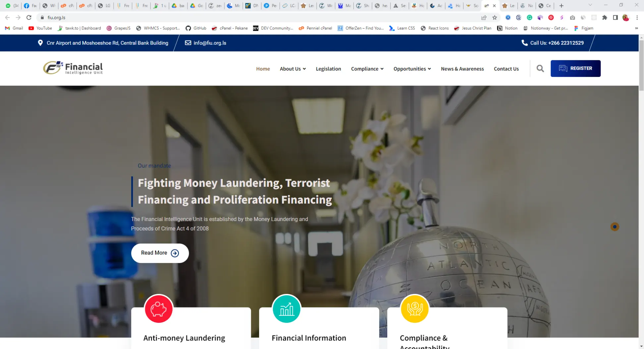Viewport: 644px width, 349px height.
Task: Expand the Opportunities dropdown menu
Action: coord(412,69)
